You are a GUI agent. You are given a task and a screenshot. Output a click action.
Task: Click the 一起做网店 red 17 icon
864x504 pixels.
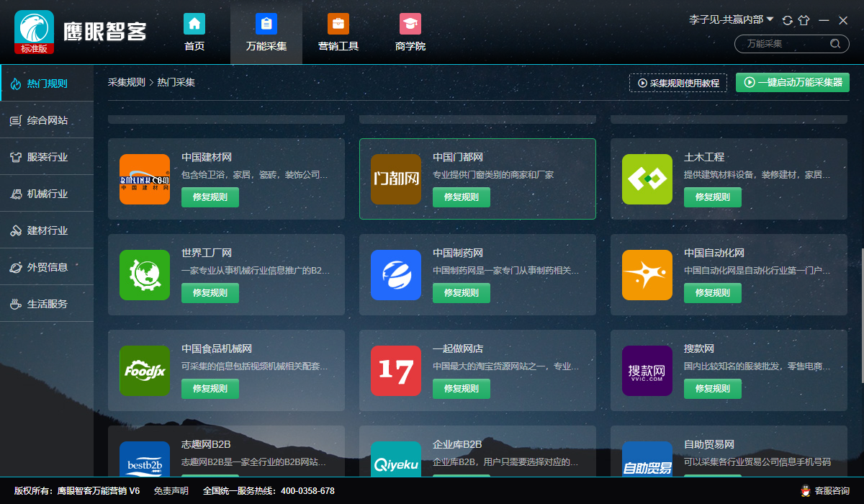coord(396,370)
